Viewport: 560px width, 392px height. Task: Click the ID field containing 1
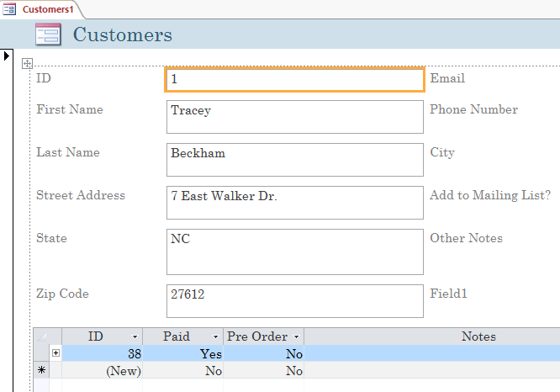[x=294, y=79]
